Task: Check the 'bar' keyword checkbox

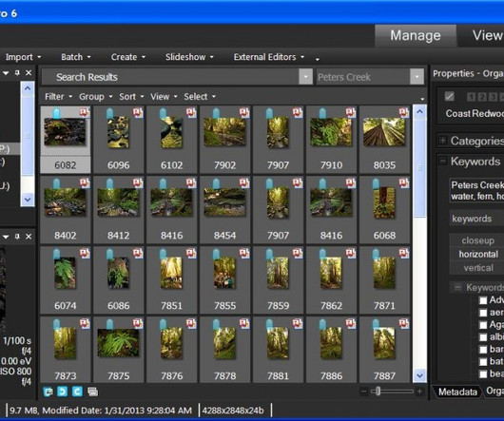Action: click(x=483, y=350)
